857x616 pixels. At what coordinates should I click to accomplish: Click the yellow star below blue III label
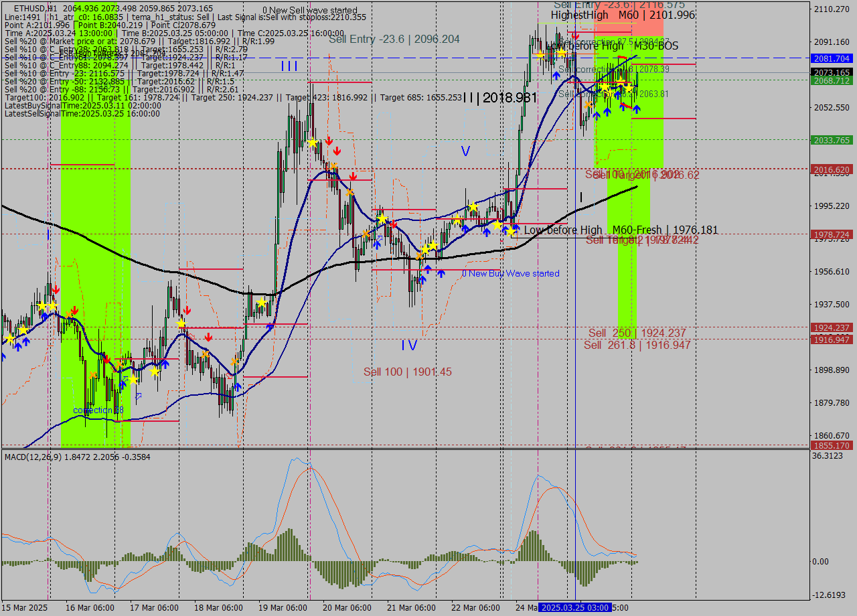(312, 142)
